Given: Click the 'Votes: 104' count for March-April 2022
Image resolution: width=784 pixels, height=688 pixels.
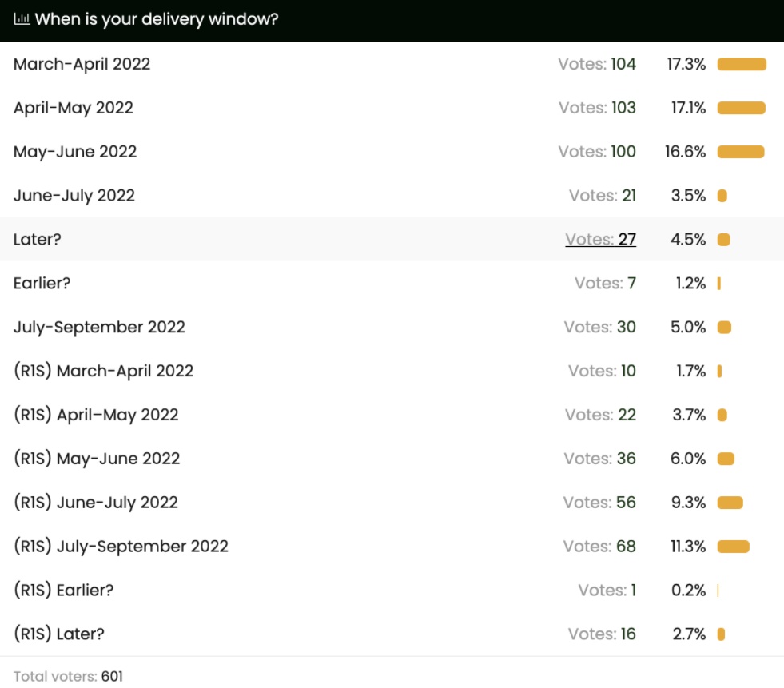Looking at the screenshot, I should 597,64.
